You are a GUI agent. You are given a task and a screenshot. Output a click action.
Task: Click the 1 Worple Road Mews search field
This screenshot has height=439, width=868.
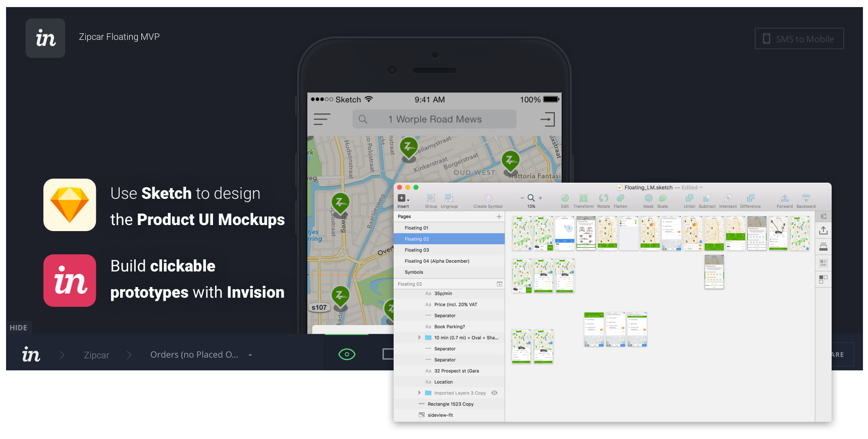click(x=435, y=120)
